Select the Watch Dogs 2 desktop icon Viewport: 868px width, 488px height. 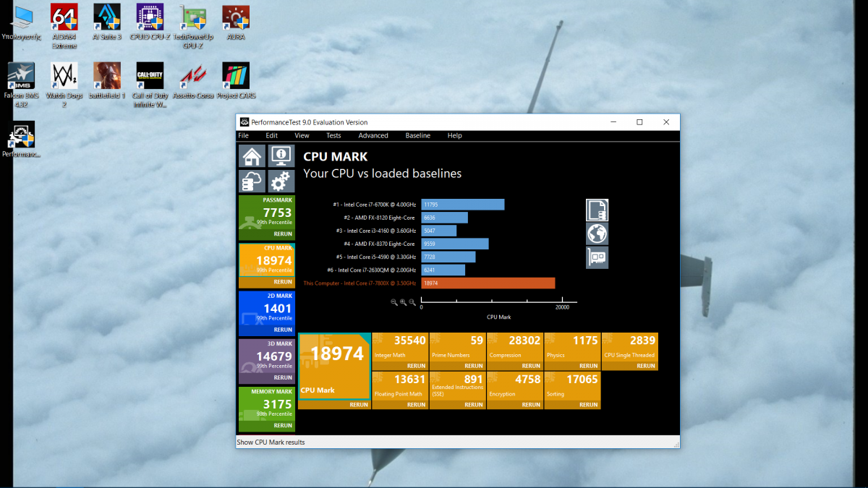[x=64, y=85]
